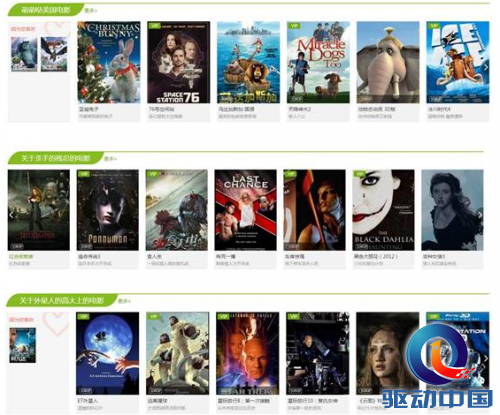Click previous arrow on the killer movies row
This screenshot has width=500, height=415.
[12, 215]
